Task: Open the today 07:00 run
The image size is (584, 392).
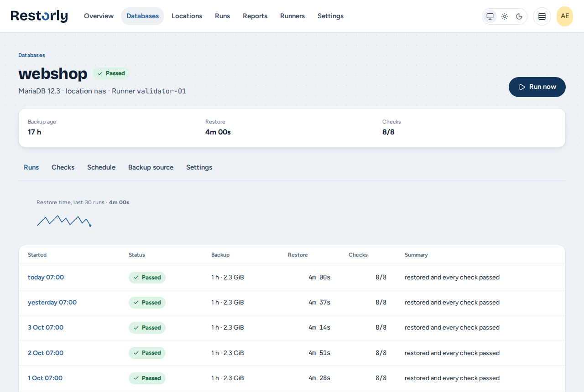Action: click(x=46, y=277)
